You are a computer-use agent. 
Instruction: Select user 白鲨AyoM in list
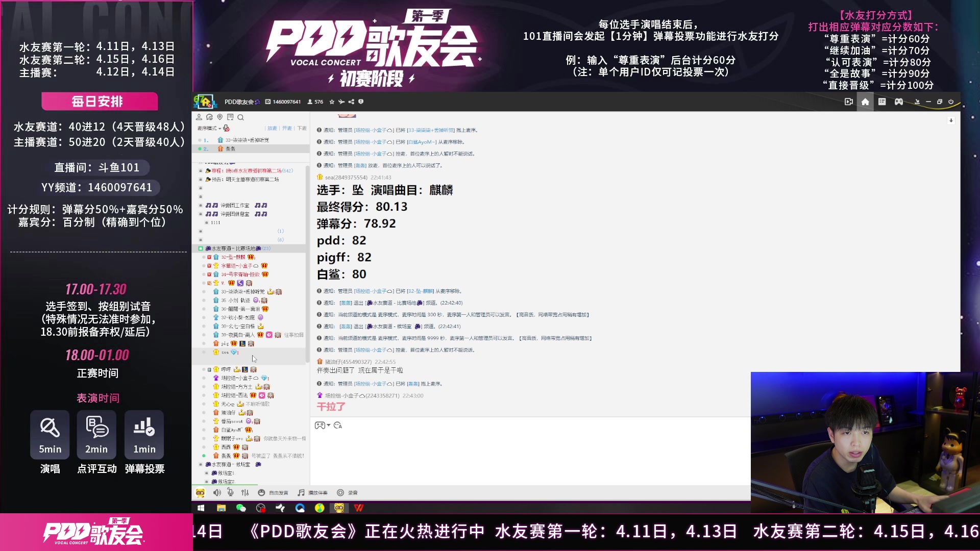pos(231,430)
